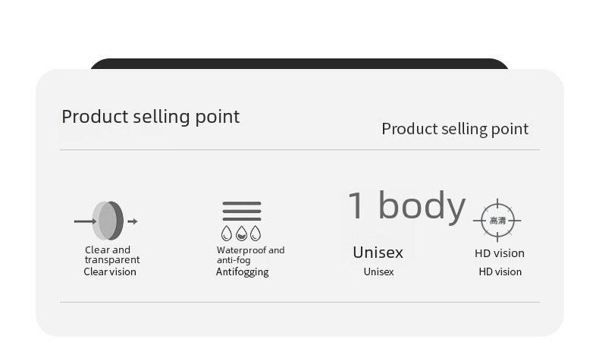Select the middle water droplet icon
This screenshot has width=599, height=364.
242,234
